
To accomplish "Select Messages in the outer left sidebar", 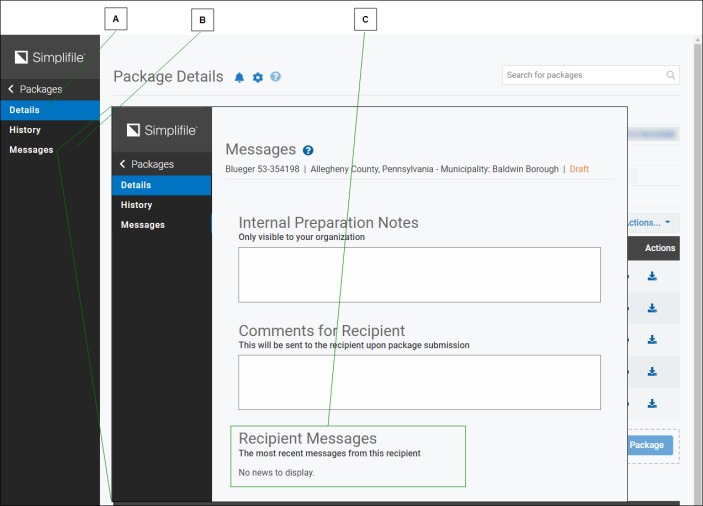I will pyautogui.click(x=31, y=150).
